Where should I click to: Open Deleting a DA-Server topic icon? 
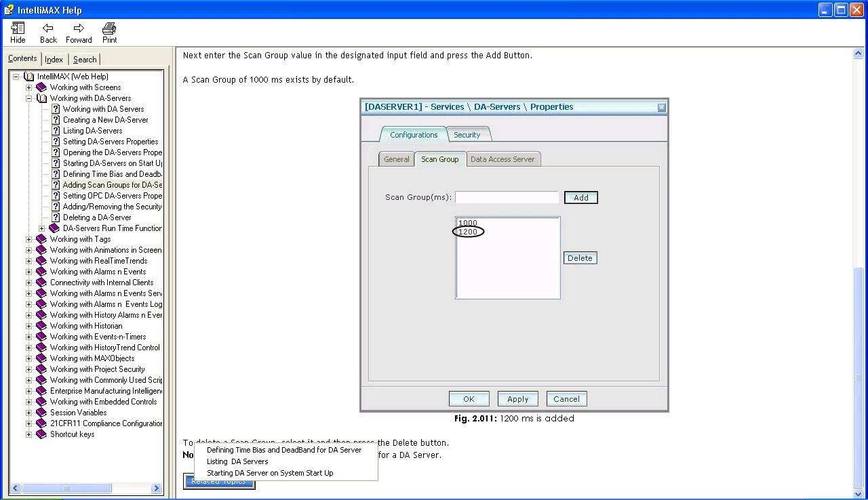[x=56, y=217]
